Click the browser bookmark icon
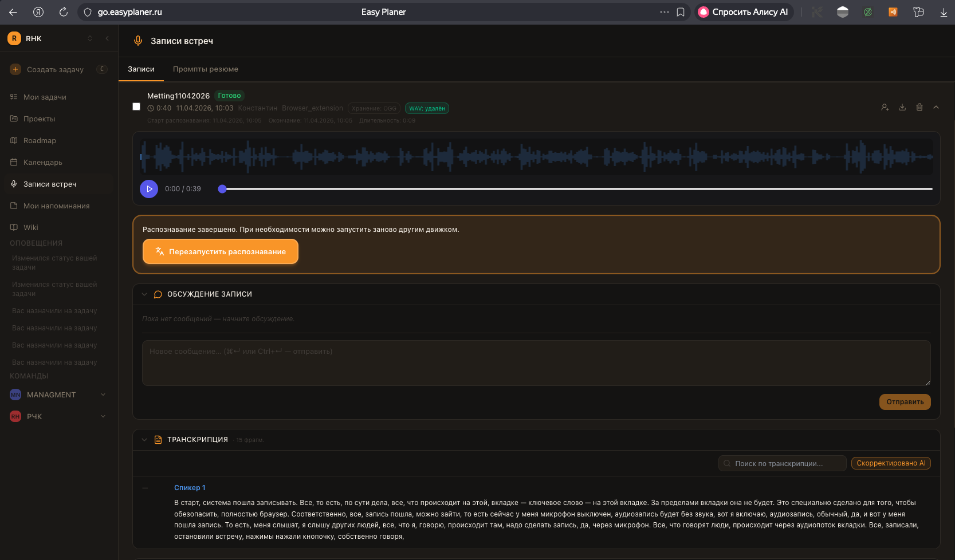The image size is (955, 560). (681, 12)
